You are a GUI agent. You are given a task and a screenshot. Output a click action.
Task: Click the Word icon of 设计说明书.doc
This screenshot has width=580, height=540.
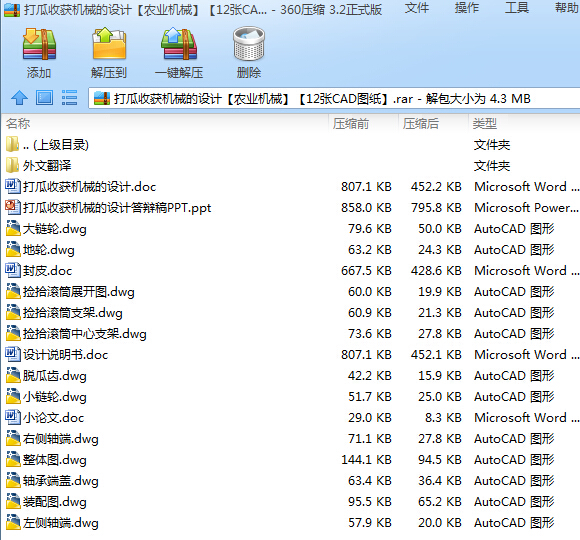13,354
